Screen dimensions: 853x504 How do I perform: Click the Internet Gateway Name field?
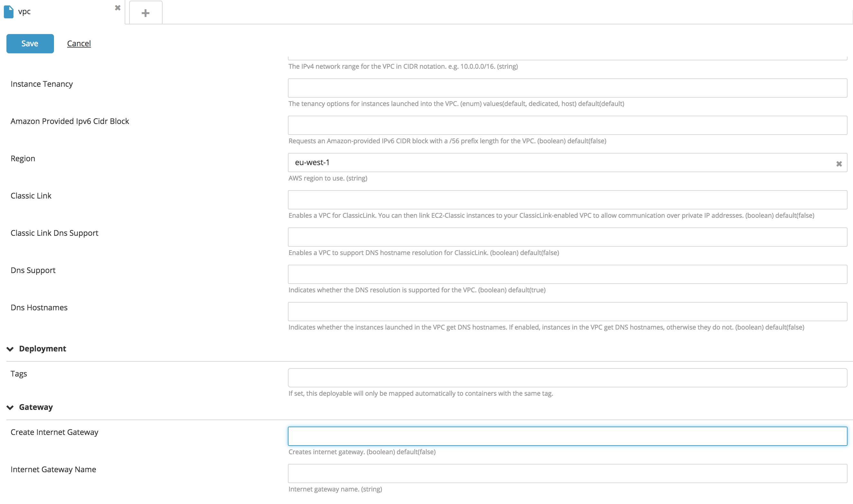coord(567,474)
